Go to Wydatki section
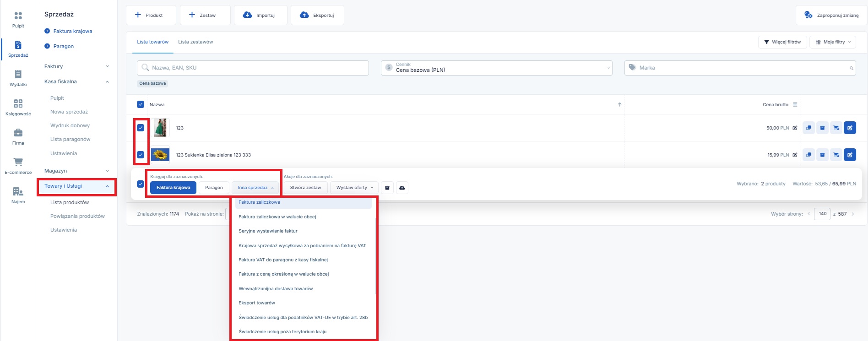868x341 pixels. (x=18, y=78)
